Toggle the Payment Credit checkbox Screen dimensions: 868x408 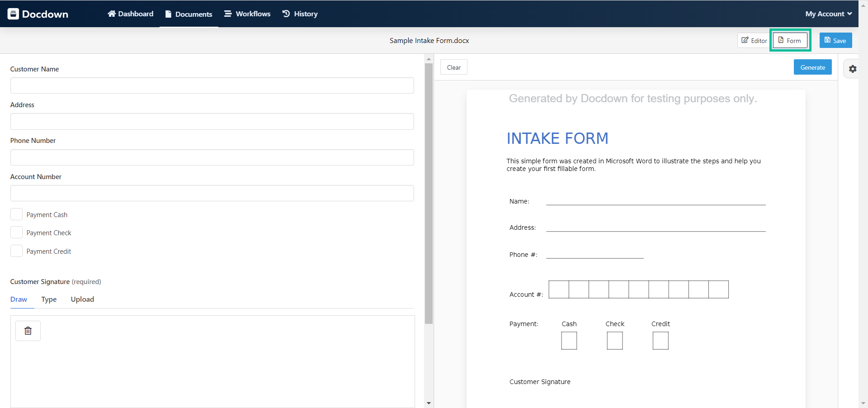pyautogui.click(x=16, y=251)
